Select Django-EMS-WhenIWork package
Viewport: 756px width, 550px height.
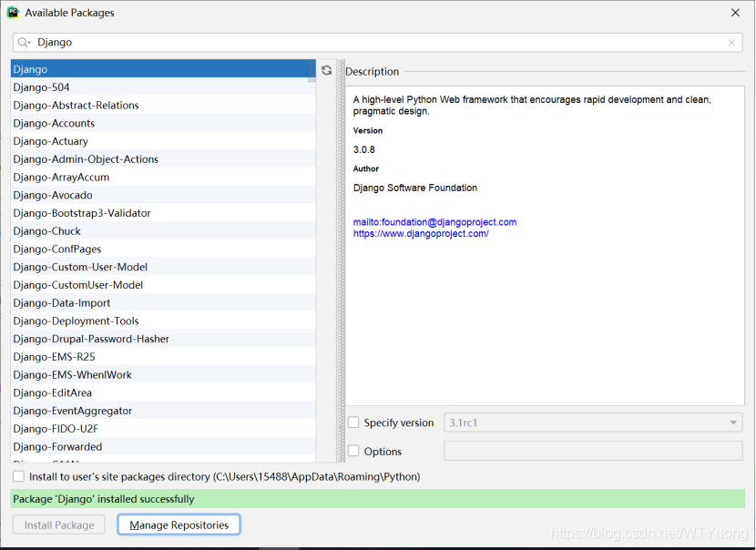[163, 375]
